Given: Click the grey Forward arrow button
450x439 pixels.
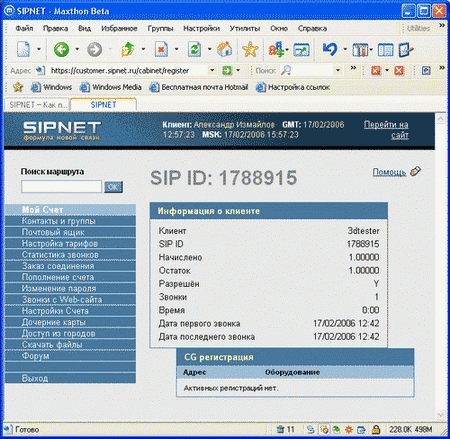Looking at the screenshot, I should pos(94,49).
